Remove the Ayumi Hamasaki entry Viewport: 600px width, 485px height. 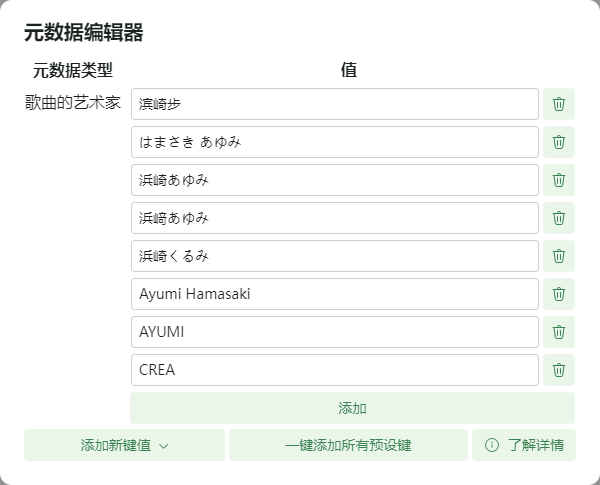click(559, 294)
